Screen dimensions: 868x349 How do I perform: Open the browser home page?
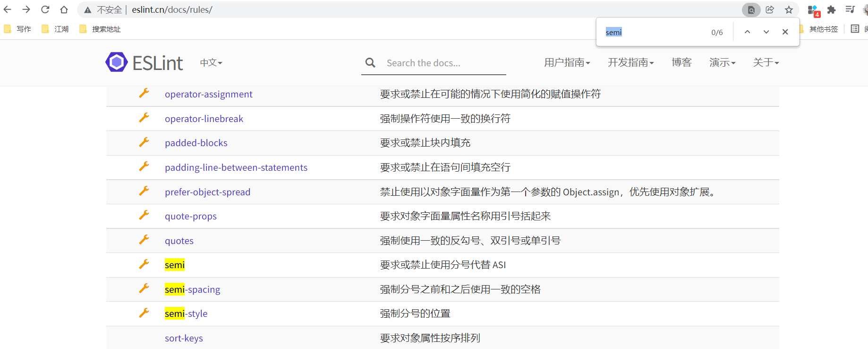pos(64,9)
